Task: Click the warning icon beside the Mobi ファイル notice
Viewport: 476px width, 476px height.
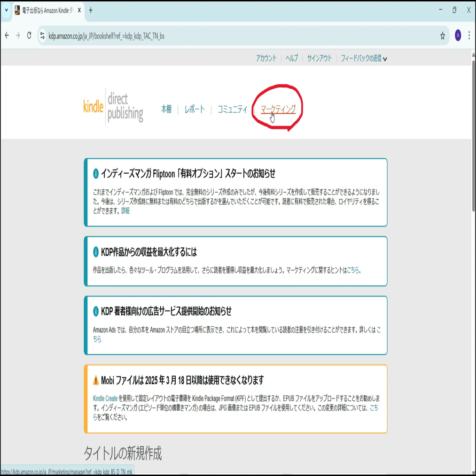Action: [x=96, y=380]
